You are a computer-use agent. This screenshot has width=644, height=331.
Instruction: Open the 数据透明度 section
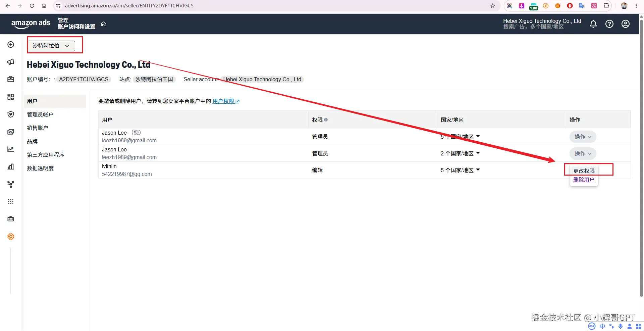pos(40,168)
